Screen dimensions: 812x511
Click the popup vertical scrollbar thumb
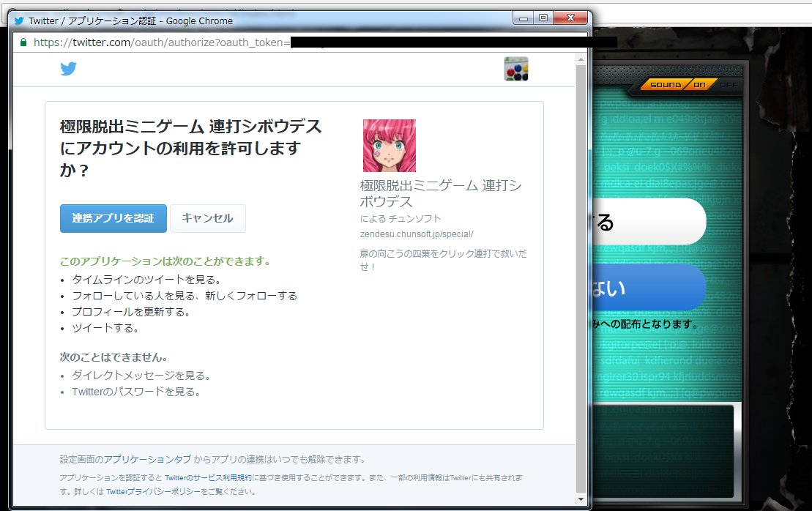point(581,278)
